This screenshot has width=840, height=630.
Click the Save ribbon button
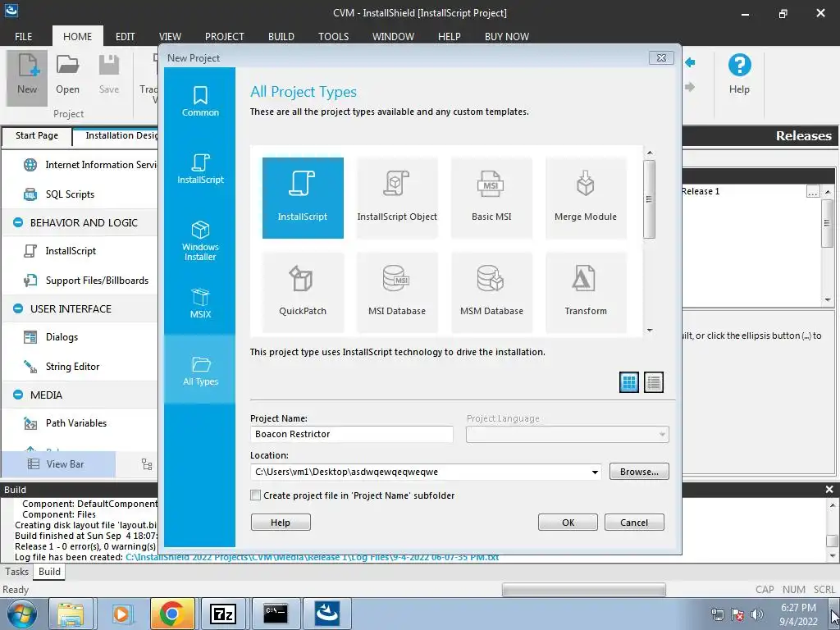click(109, 75)
